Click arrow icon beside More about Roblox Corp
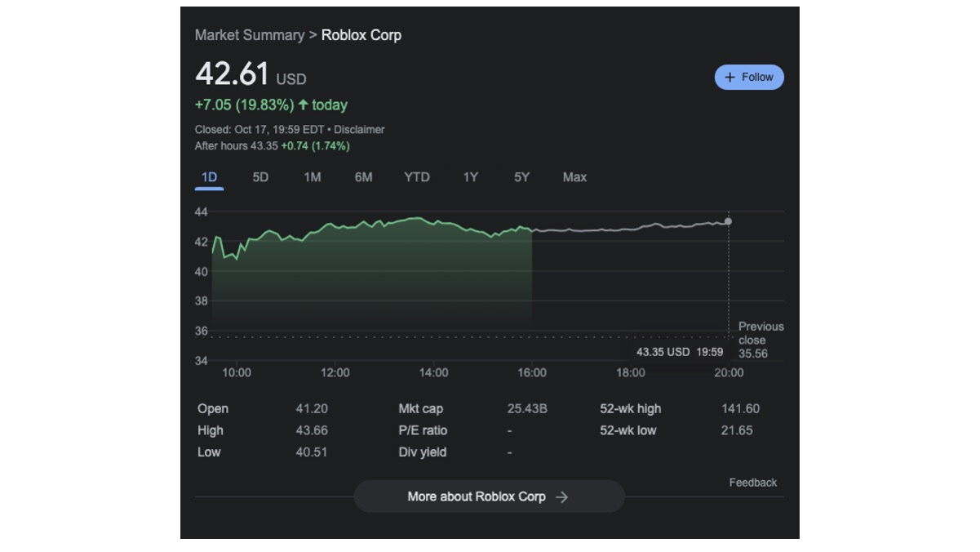Image resolution: width=980 pixels, height=552 pixels. coord(561,497)
